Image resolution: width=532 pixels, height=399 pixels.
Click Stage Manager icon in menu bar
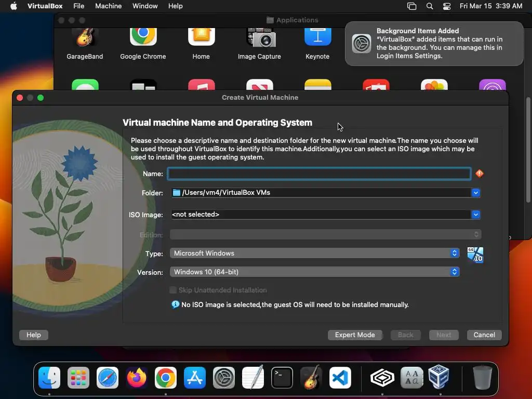(411, 6)
